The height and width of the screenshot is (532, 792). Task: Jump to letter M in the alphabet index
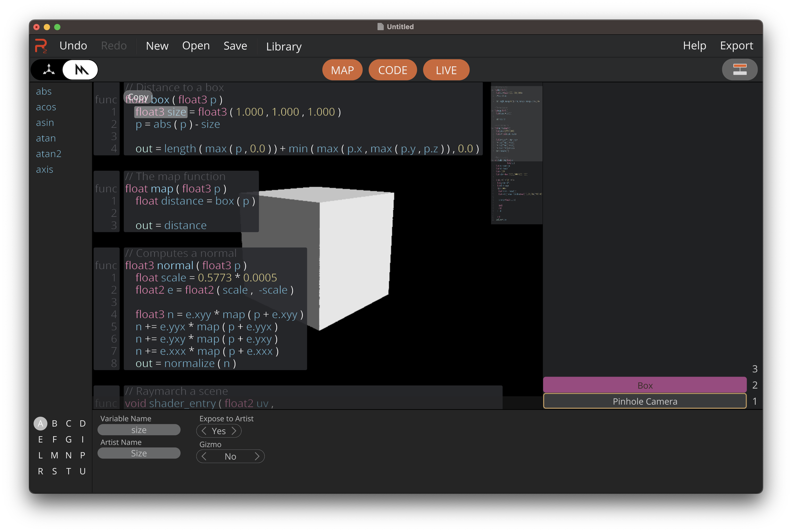click(x=54, y=455)
